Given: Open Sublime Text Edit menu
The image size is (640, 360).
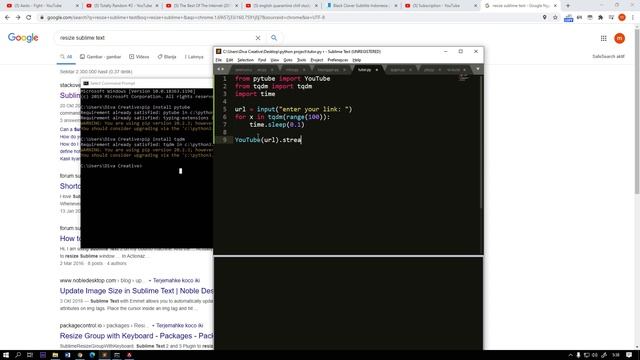Looking at the screenshot, I should click(x=229, y=60).
